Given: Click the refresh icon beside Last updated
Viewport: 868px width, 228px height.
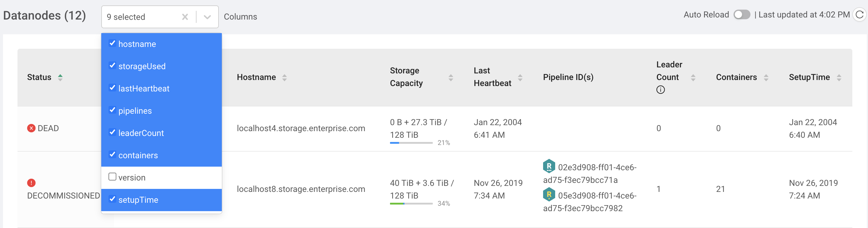Looking at the screenshot, I should (860, 15).
